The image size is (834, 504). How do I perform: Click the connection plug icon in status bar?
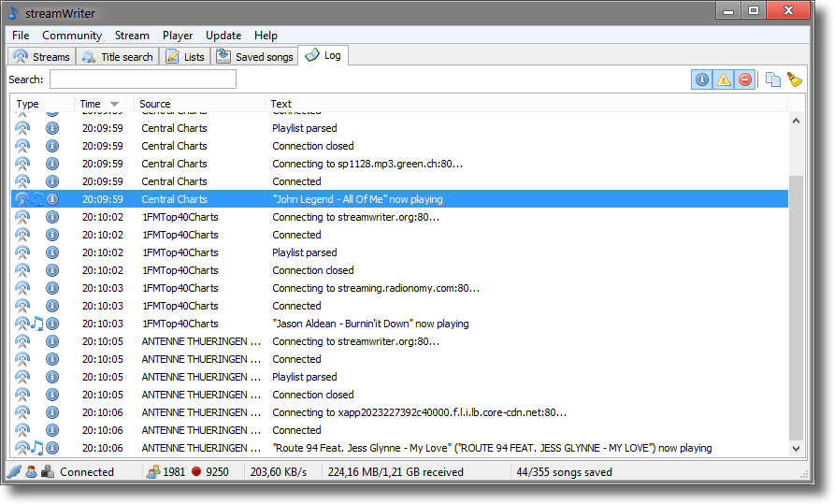point(13,472)
